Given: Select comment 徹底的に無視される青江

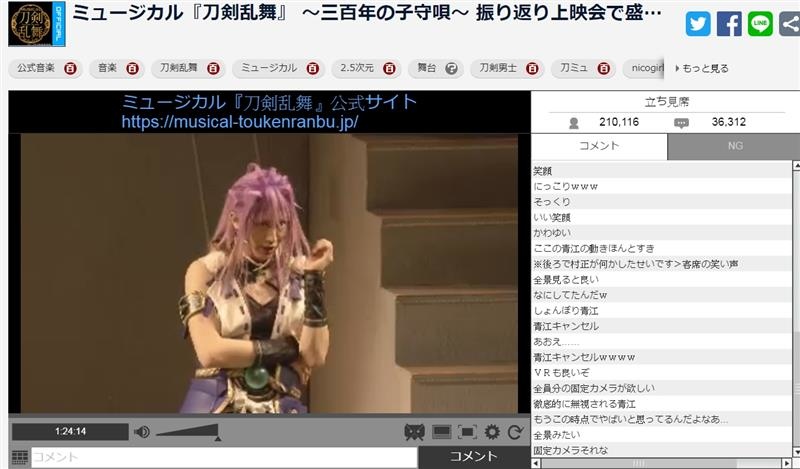Looking at the screenshot, I should tap(662, 404).
